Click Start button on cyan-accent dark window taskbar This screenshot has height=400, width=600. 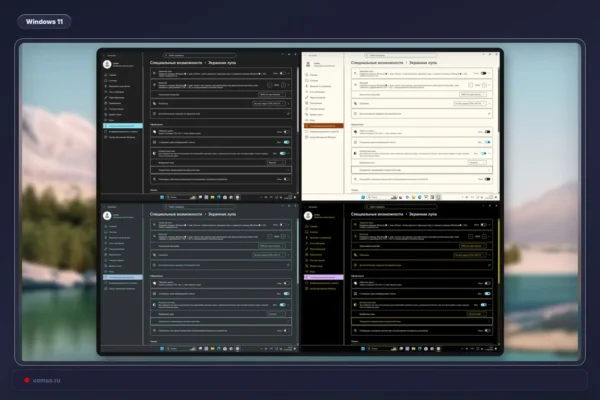pos(162,198)
